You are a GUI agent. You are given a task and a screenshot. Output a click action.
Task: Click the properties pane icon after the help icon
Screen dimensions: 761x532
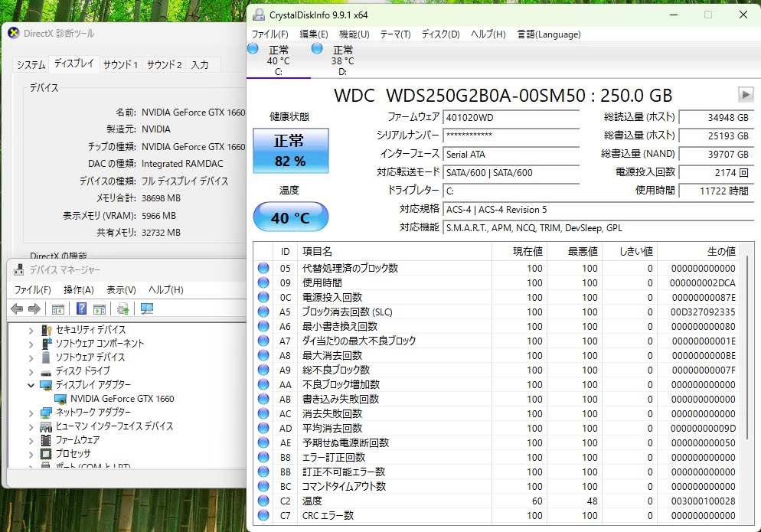(100, 308)
